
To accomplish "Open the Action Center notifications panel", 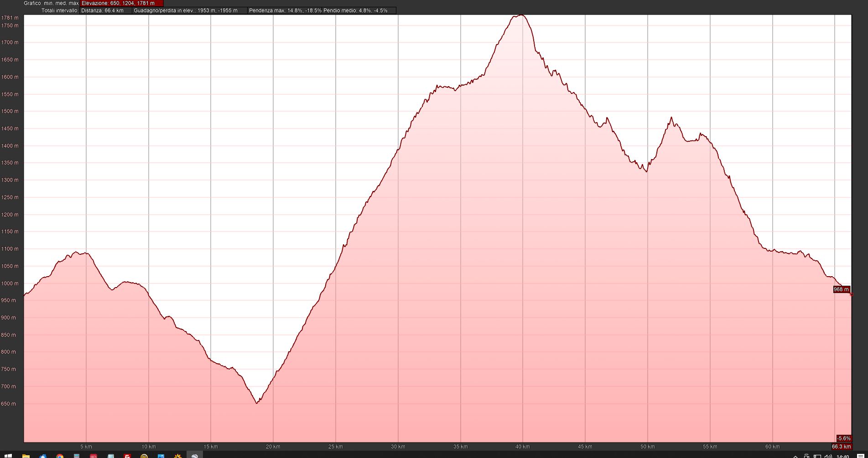I will click(x=861, y=456).
